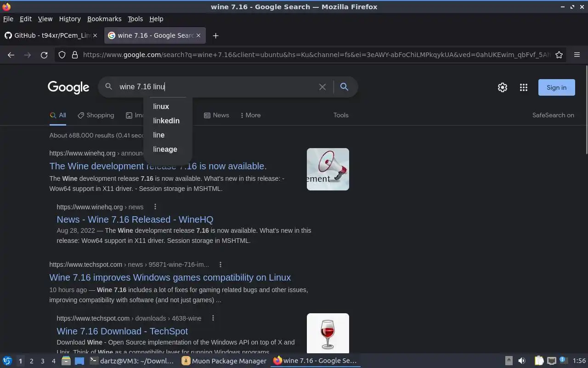Image resolution: width=588 pixels, height=368 pixels.
Task: Switch to the GitHub PCem_Linux tab
Action: (x=51, y=35)
